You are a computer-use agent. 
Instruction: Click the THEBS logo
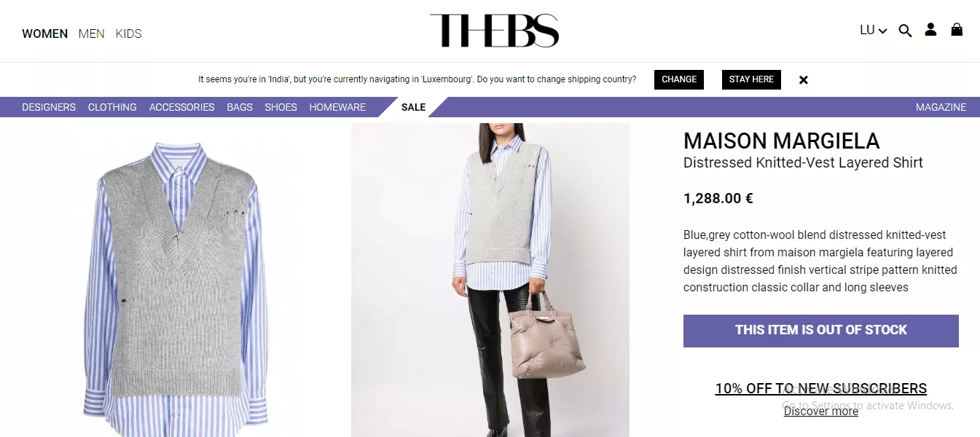click(x=494, y=31)
